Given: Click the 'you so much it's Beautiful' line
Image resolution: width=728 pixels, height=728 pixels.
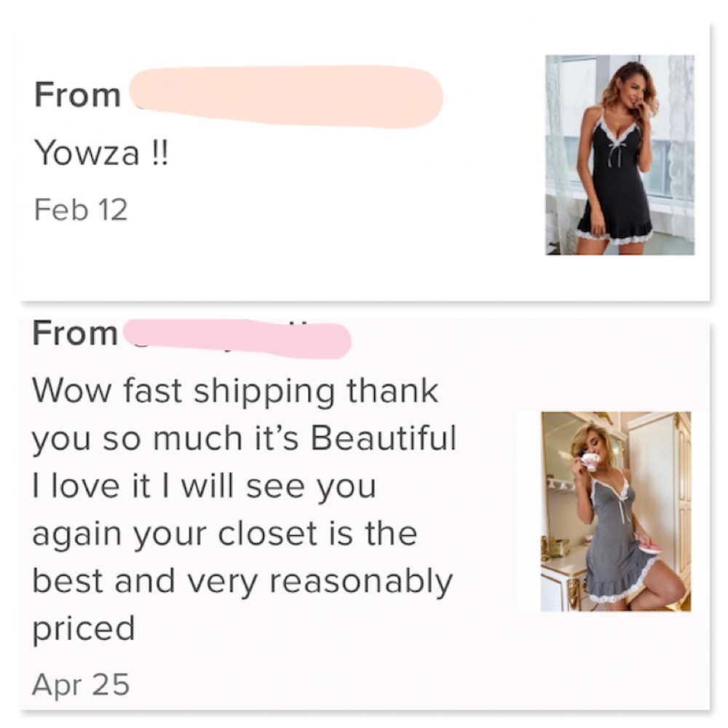Looking at the screenshot, I should coord(244,438).
